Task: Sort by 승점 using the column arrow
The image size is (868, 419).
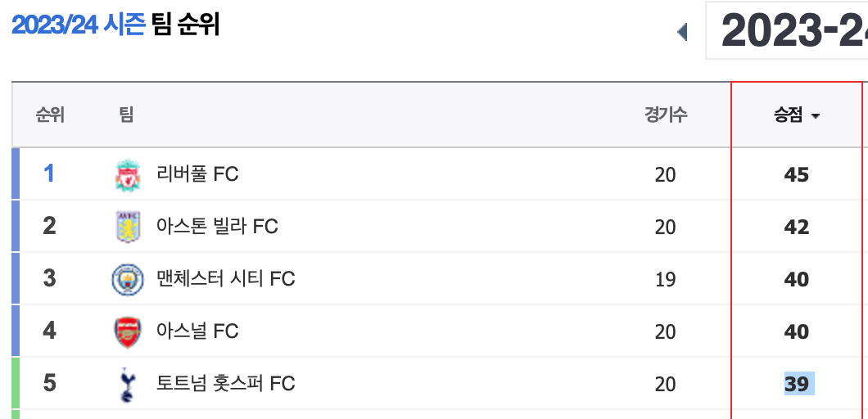Action: point(815,116)
